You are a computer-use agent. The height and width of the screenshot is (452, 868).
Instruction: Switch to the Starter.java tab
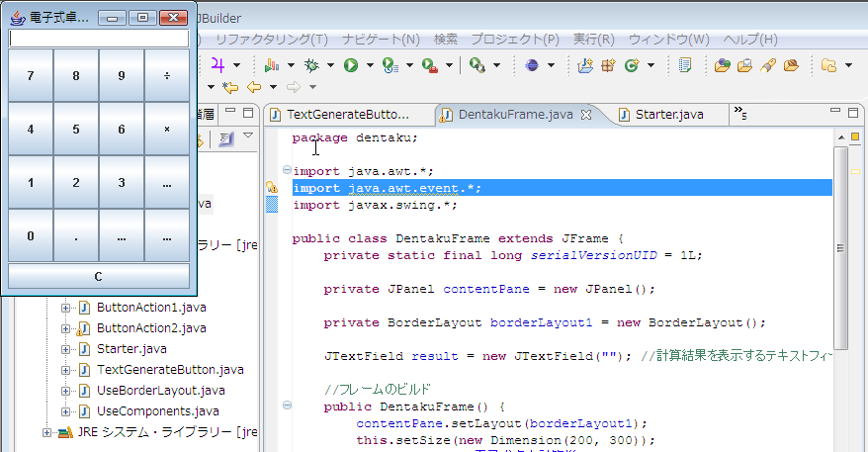(x=668, y=115)
